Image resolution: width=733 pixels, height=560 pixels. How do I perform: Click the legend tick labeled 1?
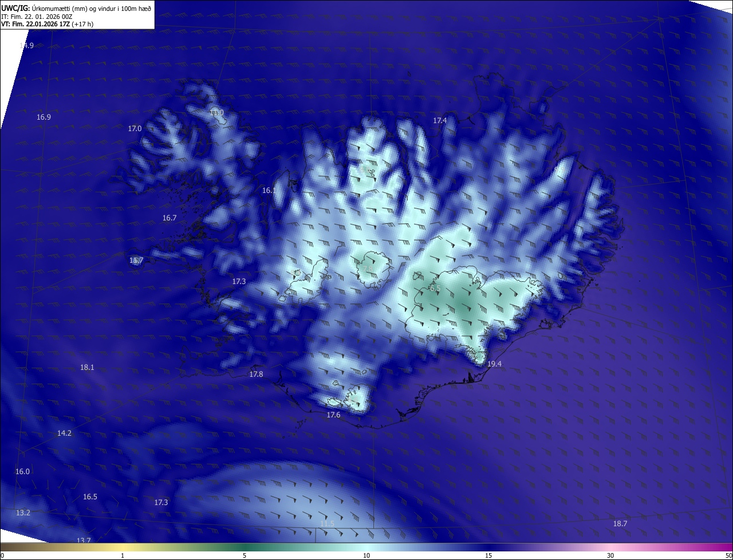tap(123, 555)
